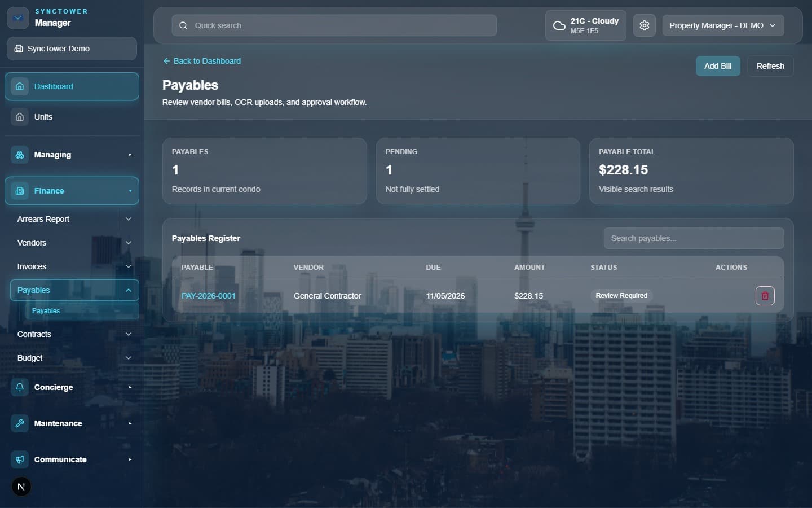Click the Maintenance wrench icon
Screen dimensions: 812x508
coord(20,423)
